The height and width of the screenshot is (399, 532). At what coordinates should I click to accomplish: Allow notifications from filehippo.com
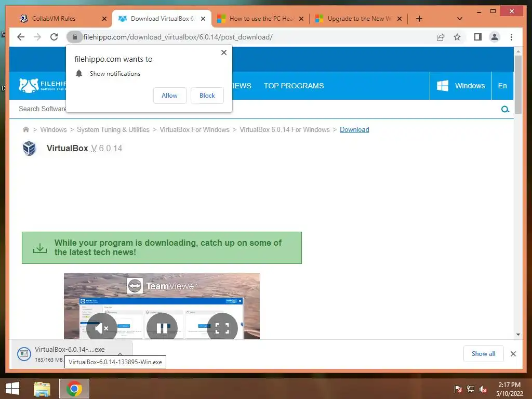click(170, 96)
